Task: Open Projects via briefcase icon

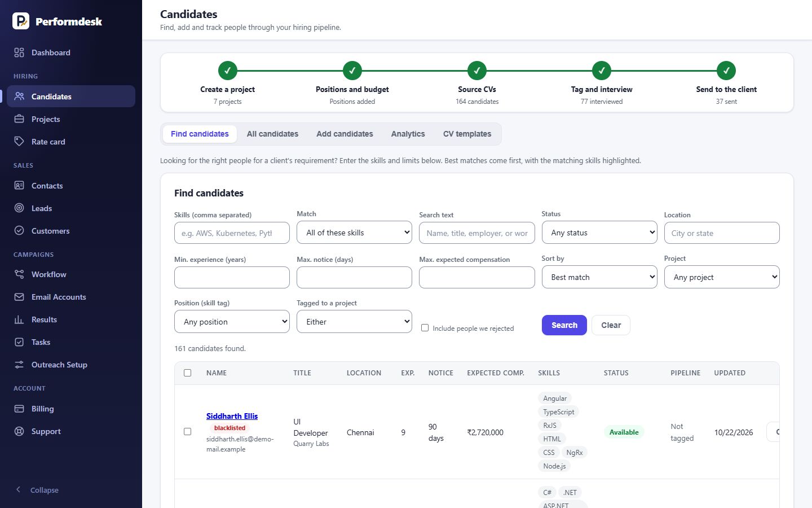Action: coord(19,119)
